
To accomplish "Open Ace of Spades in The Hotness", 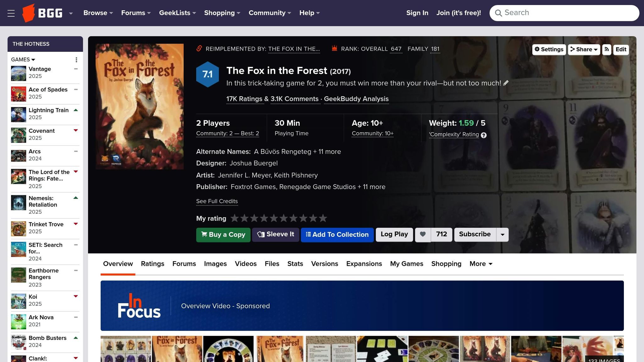I will tap(48, 90).
